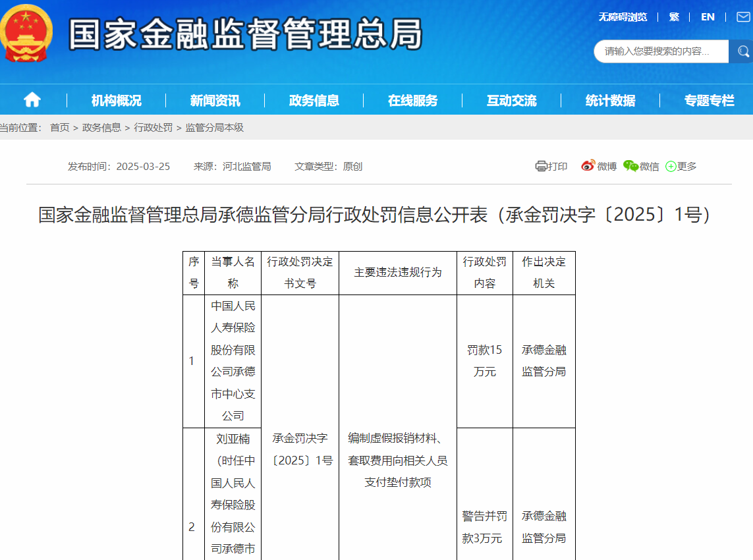Click source text 河北监管局
Image resolution: width=753 pixels, height=560 pixels.
point(247,166)
